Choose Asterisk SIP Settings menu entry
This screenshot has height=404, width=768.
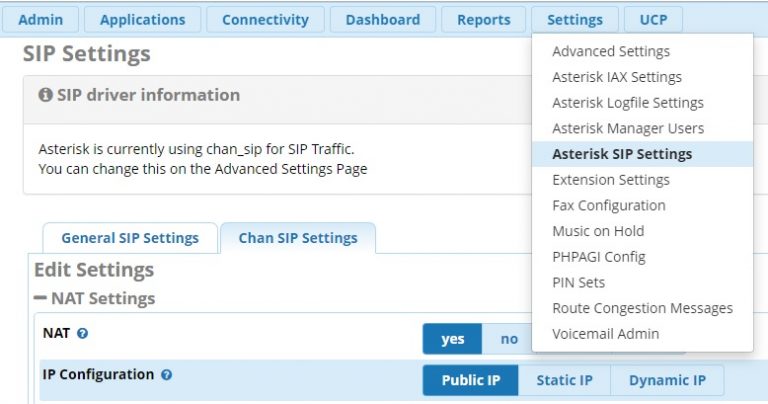(621, 154)
